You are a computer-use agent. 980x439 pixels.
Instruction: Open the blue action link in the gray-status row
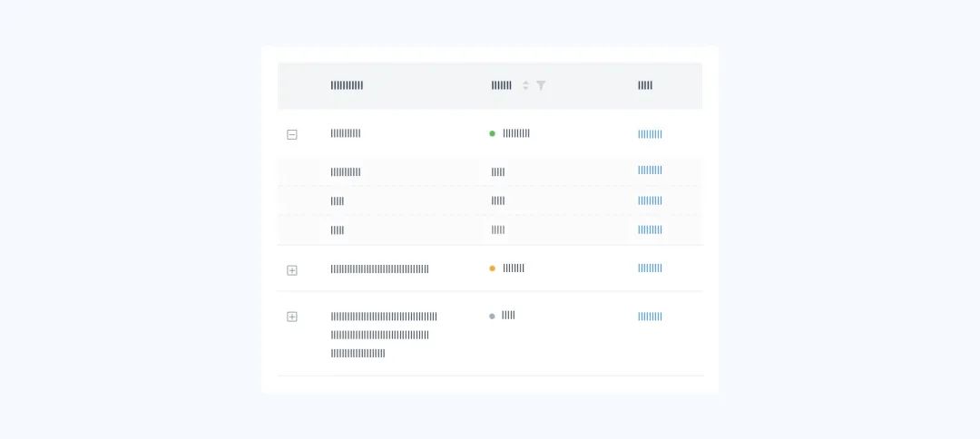click(x=650, y=317)
